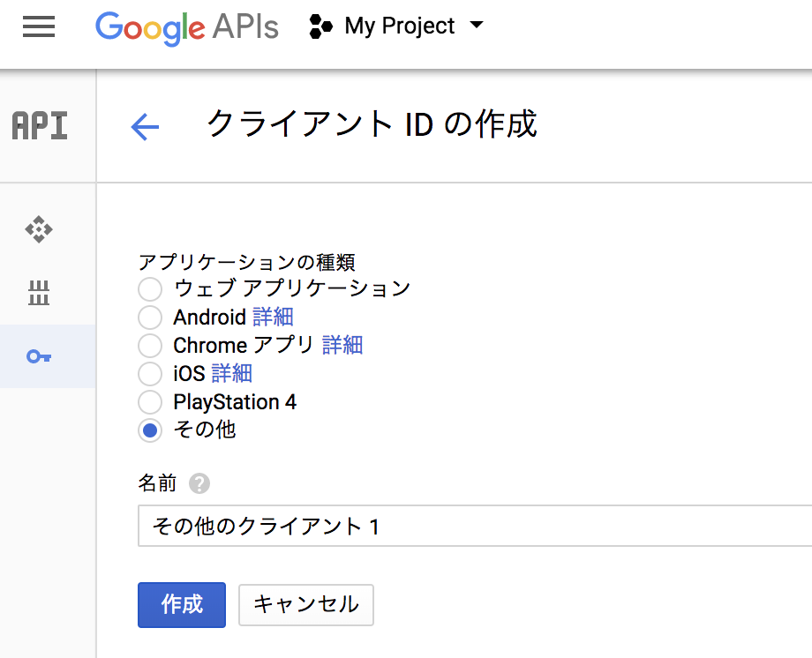Click the Credentials key icon
Screen dimensions: 812x658
39,356
